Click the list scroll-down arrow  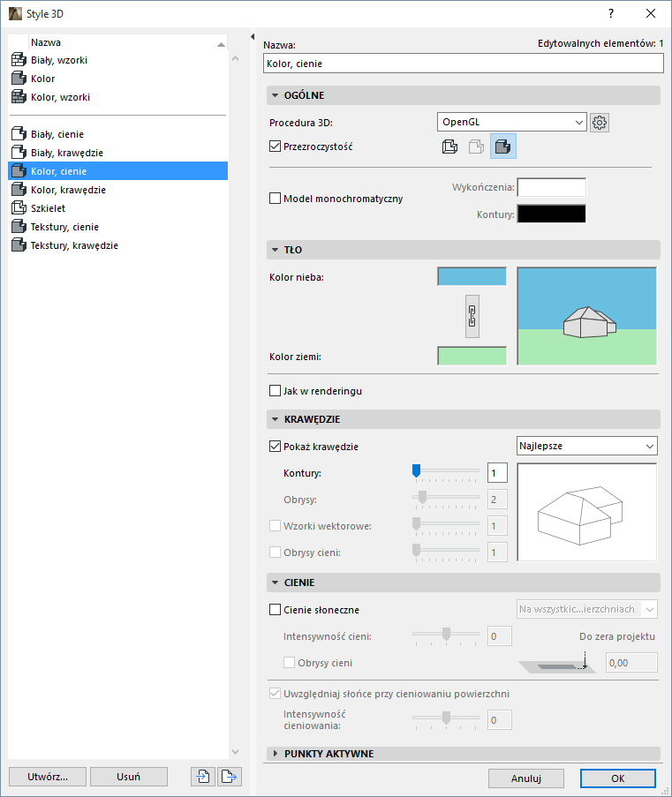(235, 752)
